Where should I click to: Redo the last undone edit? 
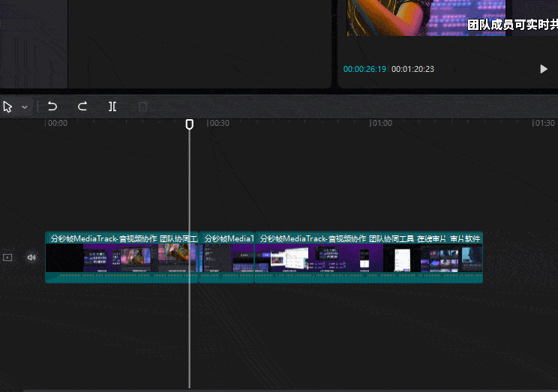[82, 106]
